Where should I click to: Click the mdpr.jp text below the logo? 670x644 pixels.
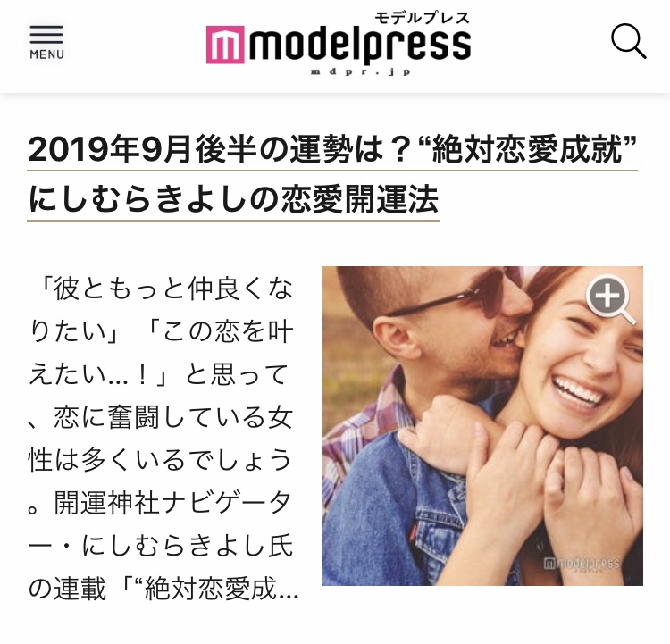361,71
